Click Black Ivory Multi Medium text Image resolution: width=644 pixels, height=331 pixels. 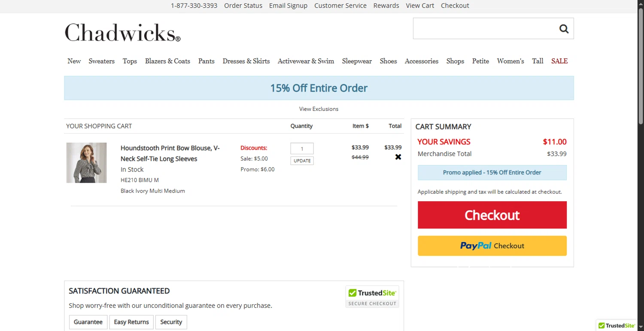[x=153, y=191]
